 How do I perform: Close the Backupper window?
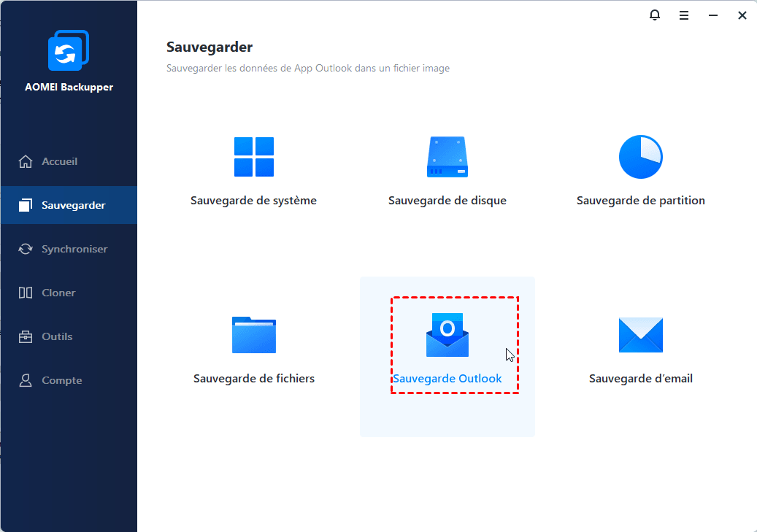pos(742,15)
